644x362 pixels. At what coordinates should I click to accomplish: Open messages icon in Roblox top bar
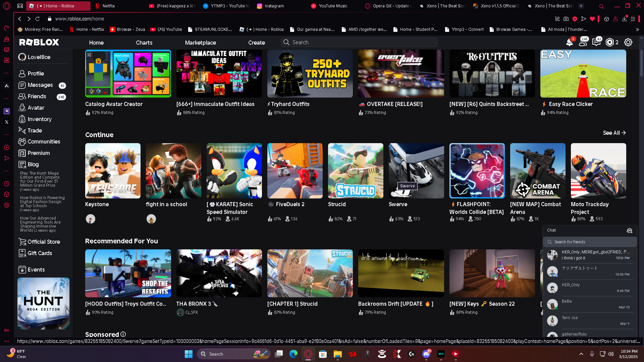[x=596, y=42]
